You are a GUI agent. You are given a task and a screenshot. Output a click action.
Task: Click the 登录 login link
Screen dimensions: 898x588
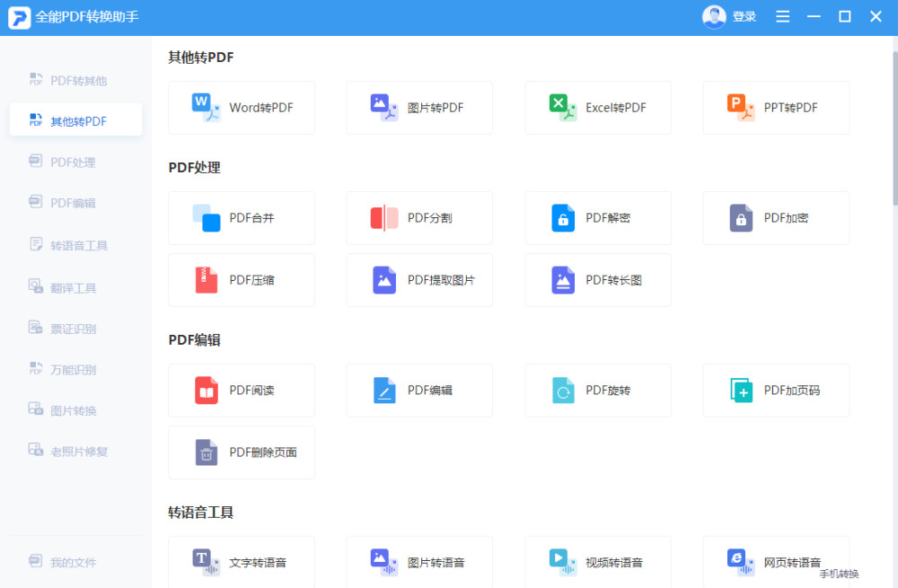pyautogui.click(x=744, y=16)
